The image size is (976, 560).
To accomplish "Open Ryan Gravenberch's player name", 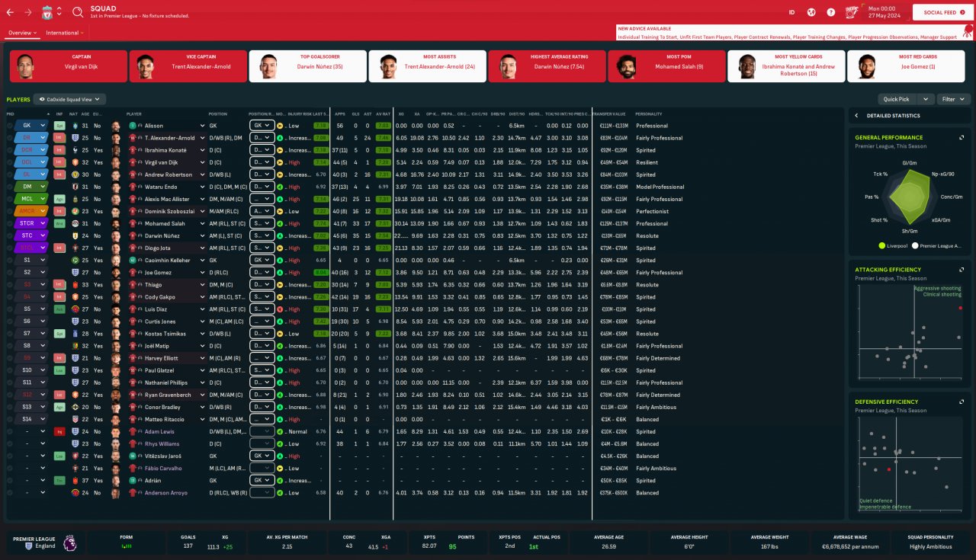I will 167,395.
